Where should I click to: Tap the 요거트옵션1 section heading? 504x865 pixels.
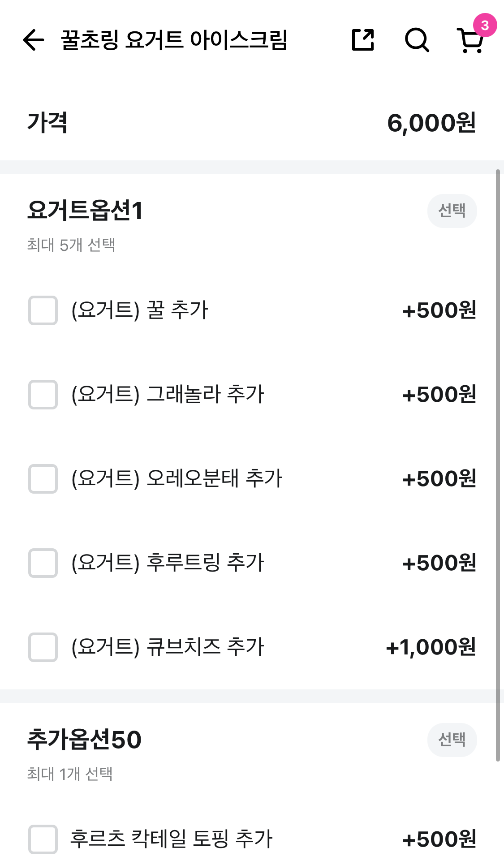click(85, 211)
